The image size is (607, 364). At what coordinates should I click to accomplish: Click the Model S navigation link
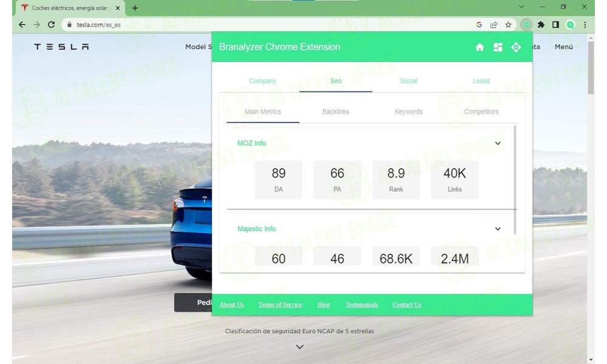[x=198, y=47]
